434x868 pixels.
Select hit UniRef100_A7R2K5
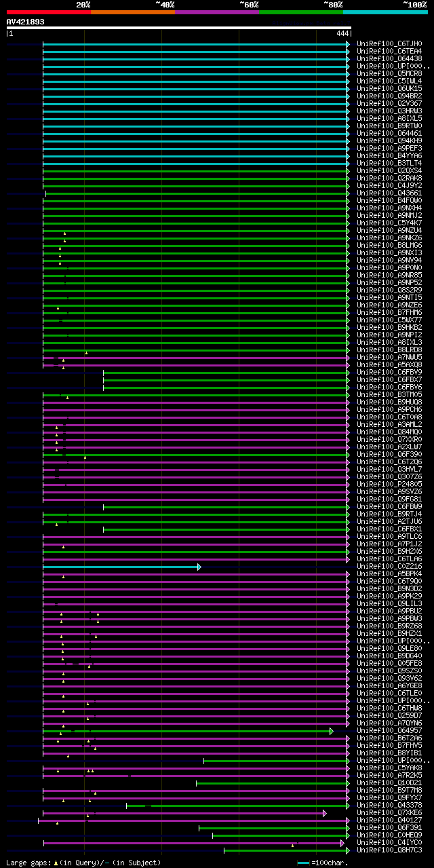pos(389,775)
